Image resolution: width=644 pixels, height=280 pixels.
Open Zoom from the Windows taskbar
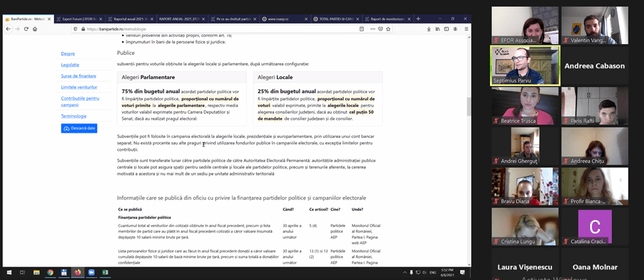[x=91, y=273]
